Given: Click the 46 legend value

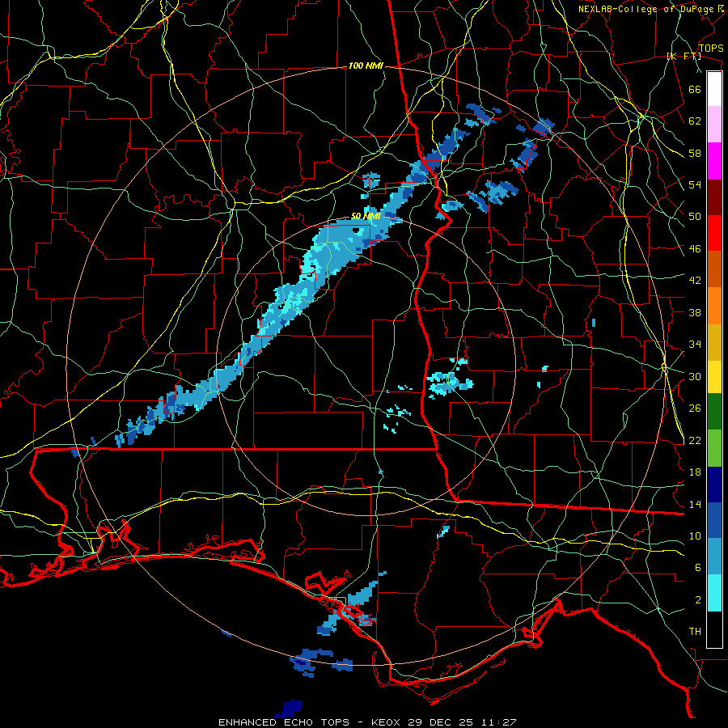Looking at the screenshot, I should pos(695,249).
